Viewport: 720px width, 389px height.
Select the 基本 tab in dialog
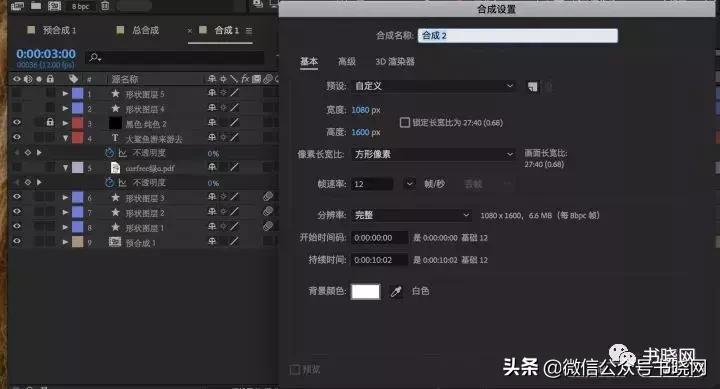pos(309,62)
